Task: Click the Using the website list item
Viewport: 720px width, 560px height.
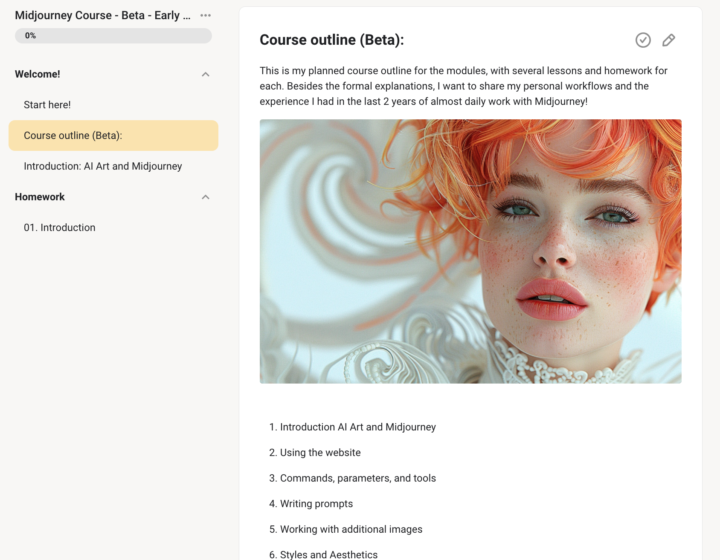Action: tap(320, 453)
